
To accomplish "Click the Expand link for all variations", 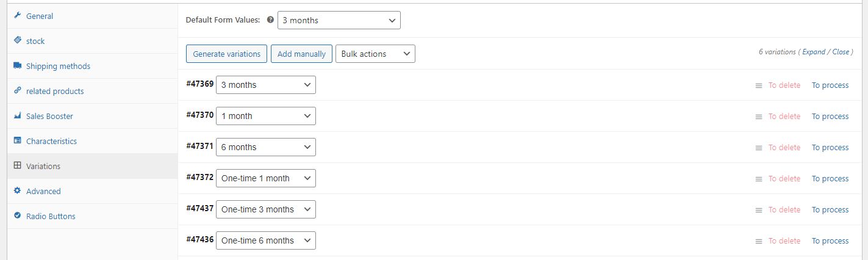I will click(x=813, y=52).
